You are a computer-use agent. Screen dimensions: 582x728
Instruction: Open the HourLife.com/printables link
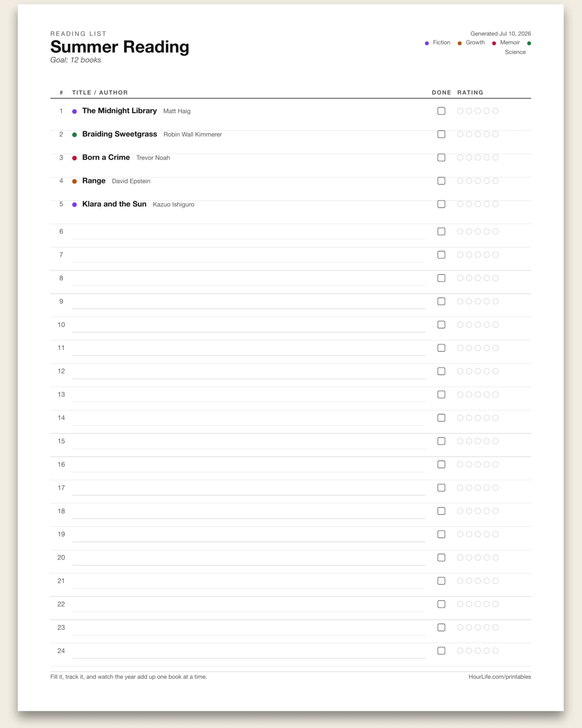(x=500, y=677)
